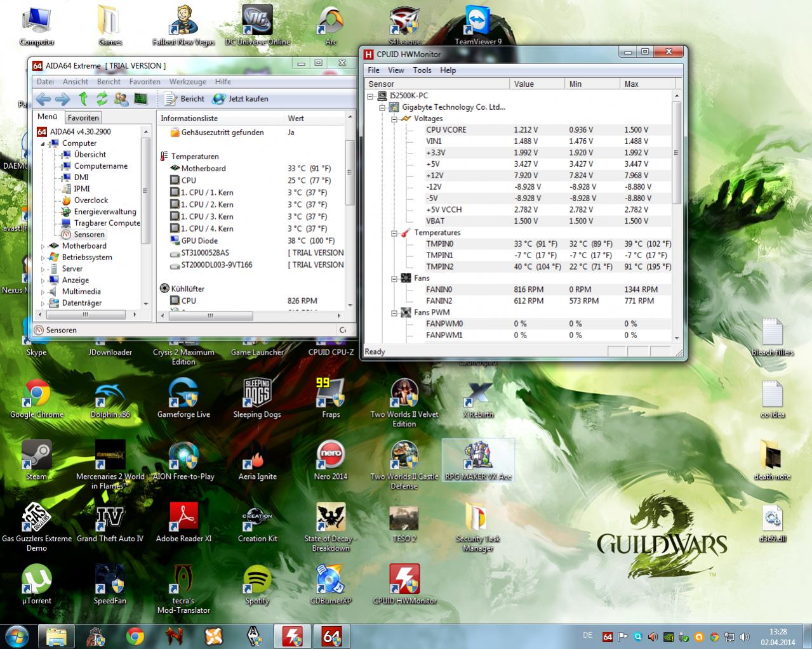Switch to the Favoriten tab in AIDA64

tap(83, 118)
